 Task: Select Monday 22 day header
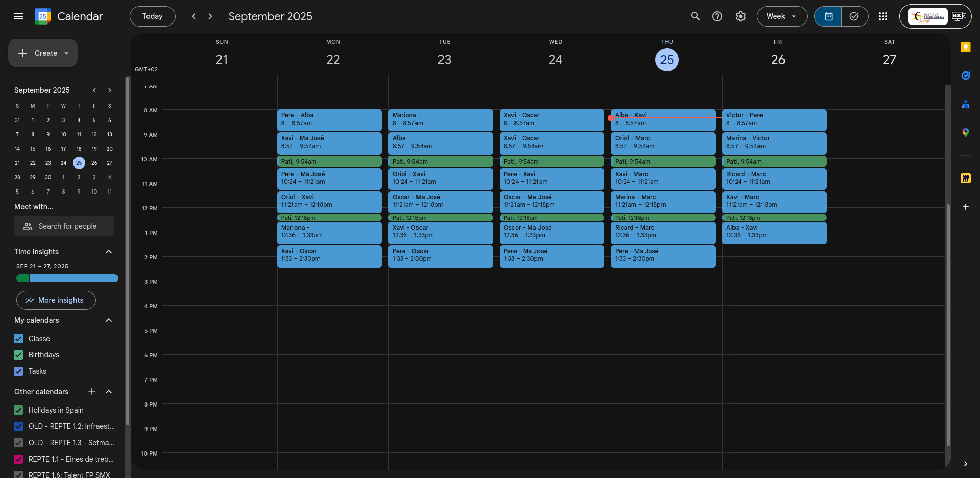click(333, 60)
